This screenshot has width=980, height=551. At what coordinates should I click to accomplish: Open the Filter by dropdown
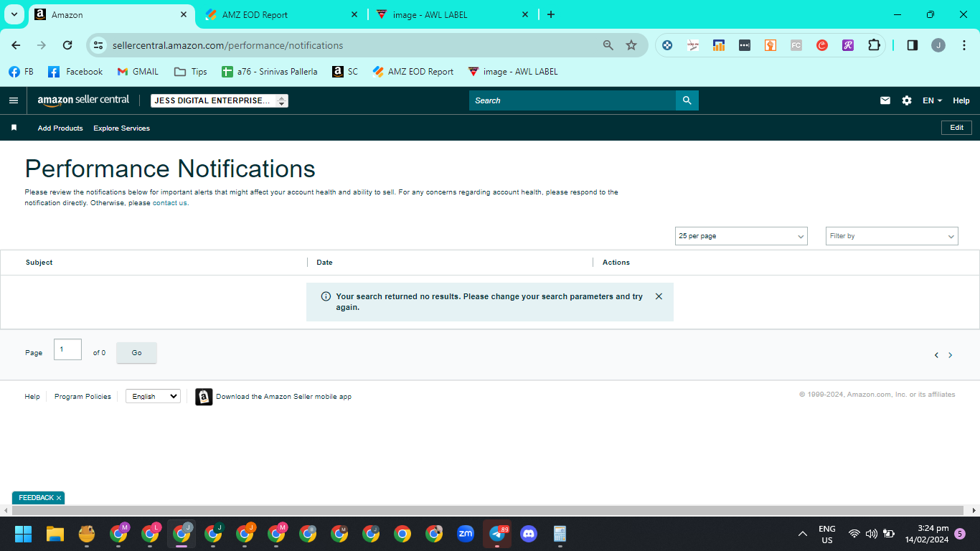click(x=892, y=236)
